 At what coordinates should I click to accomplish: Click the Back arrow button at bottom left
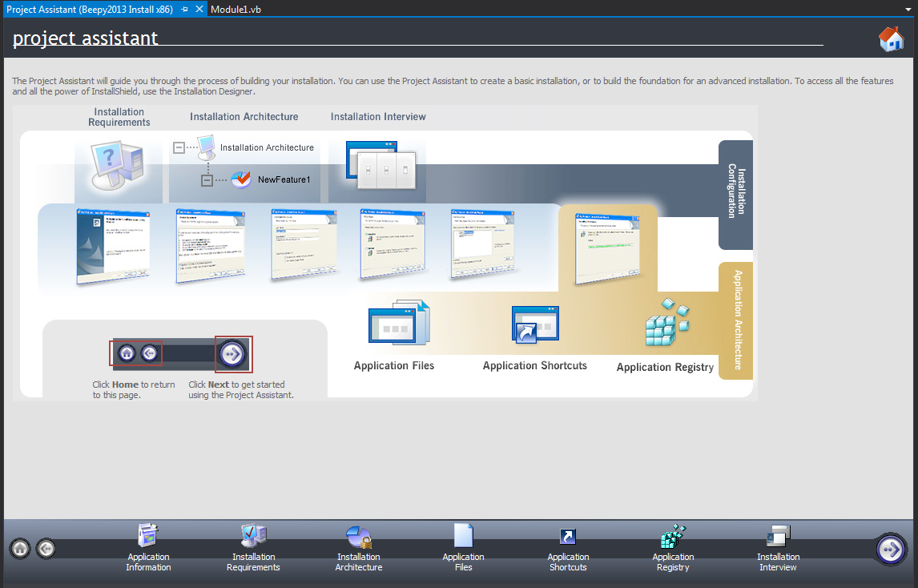46,549
